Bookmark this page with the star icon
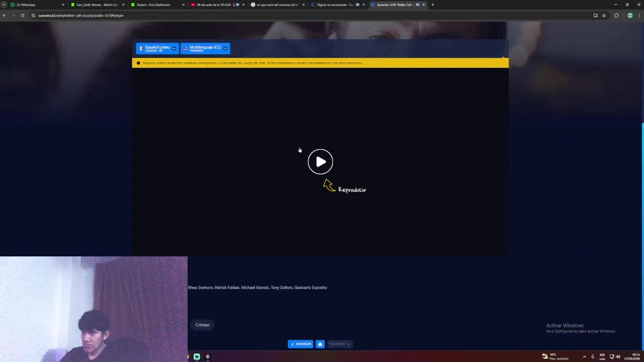 click(x=604, y=16)
